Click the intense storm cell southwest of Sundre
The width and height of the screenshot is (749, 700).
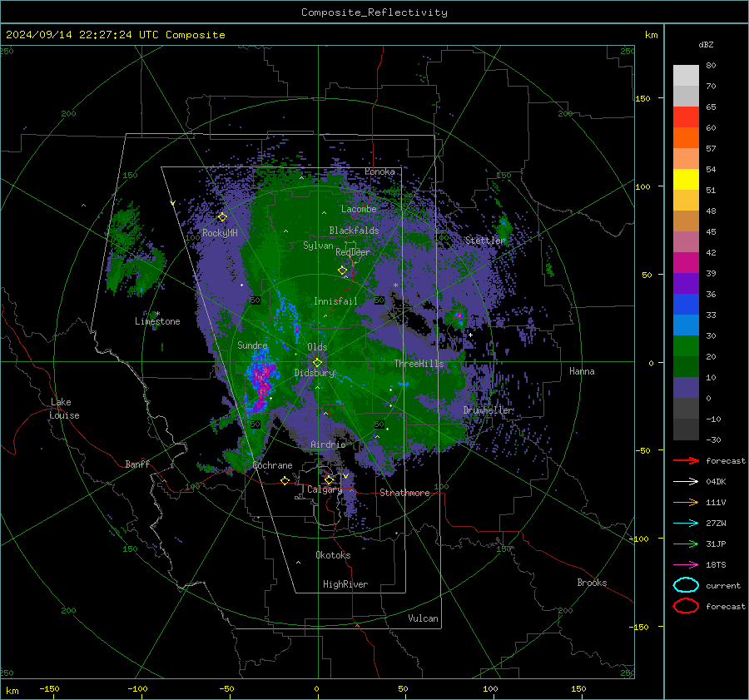click(x=260, y=381)
